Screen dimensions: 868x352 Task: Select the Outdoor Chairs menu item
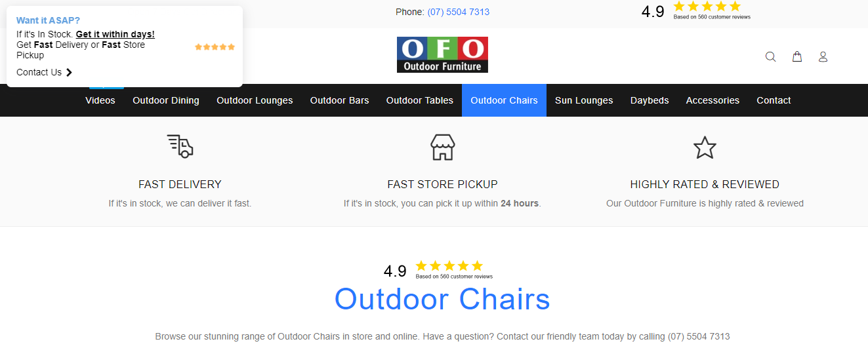(x=504, y=100)
